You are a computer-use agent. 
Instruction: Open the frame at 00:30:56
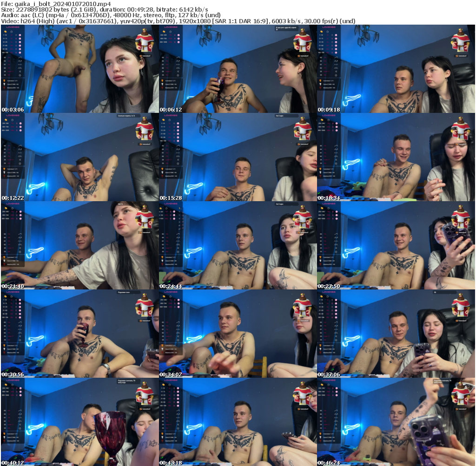(79, 334)
